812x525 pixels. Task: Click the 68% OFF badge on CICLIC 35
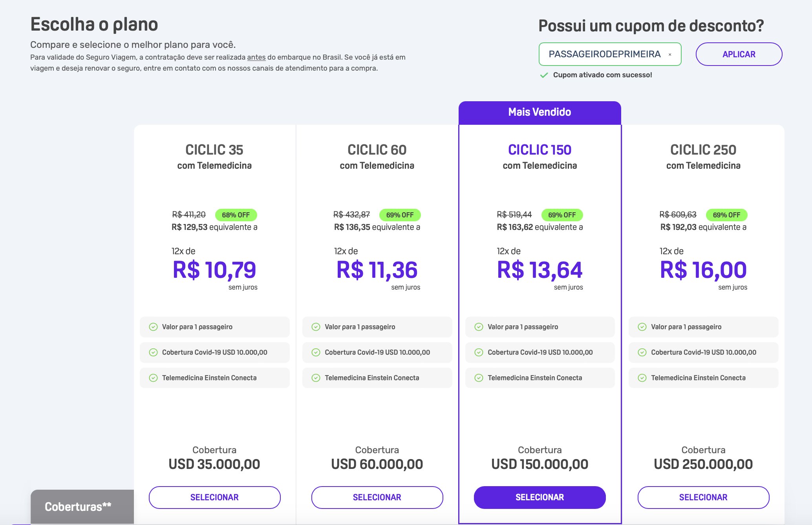[236, 215]
